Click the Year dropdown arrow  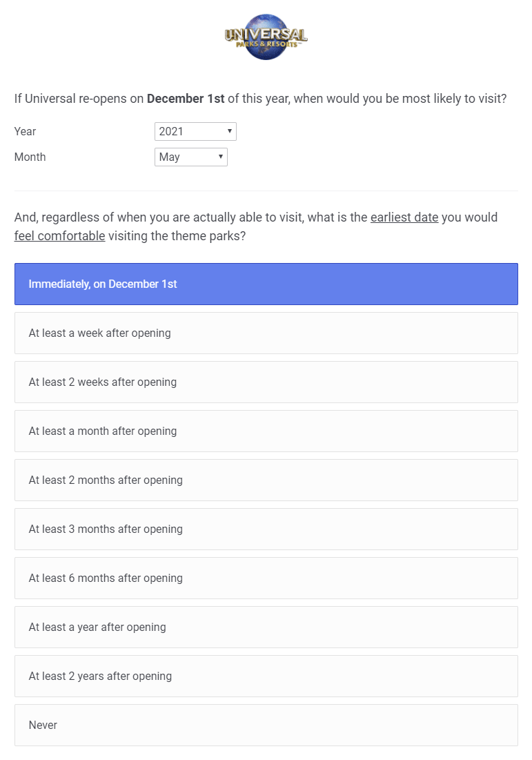tap(229, 131)
